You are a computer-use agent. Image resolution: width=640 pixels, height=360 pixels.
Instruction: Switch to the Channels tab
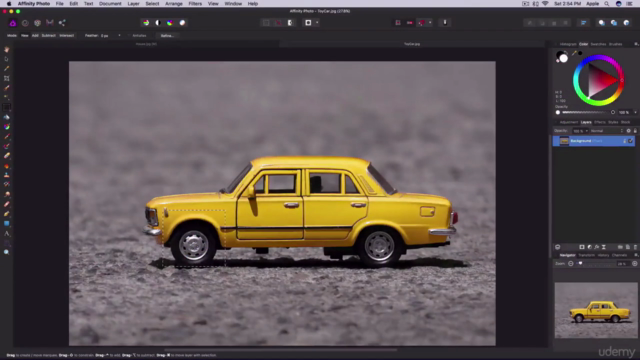pos(619,255)
